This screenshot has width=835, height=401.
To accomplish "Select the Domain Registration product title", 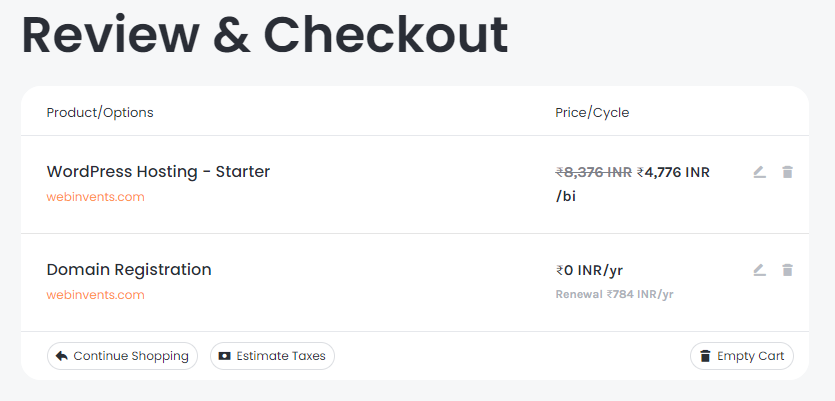I will click(129, 270).
